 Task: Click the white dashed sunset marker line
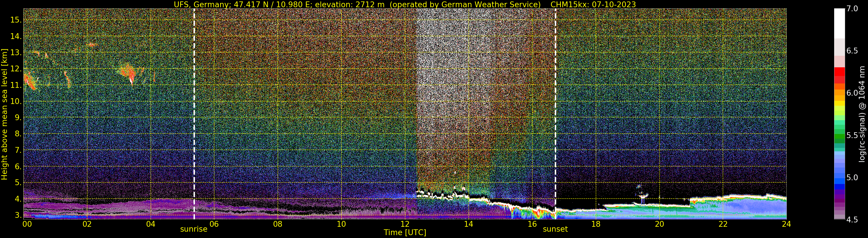(555, 114)
